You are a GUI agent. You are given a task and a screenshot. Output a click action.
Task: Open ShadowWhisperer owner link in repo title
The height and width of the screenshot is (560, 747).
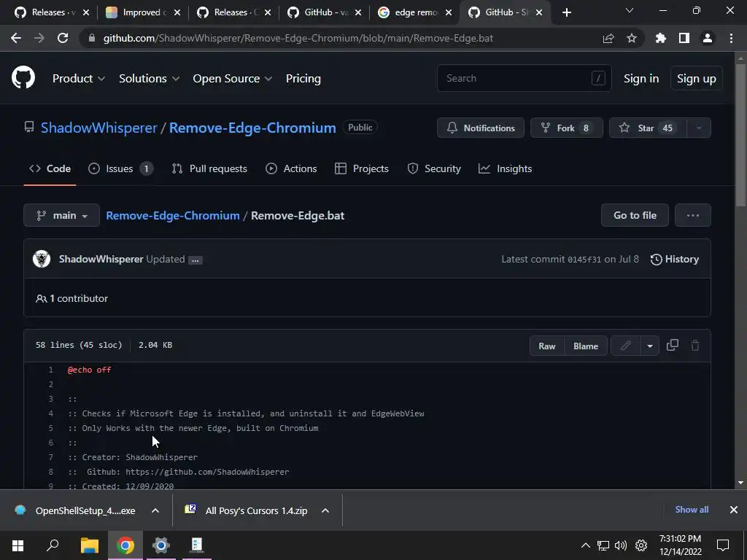pyautogui.click(x=99, y=128)
